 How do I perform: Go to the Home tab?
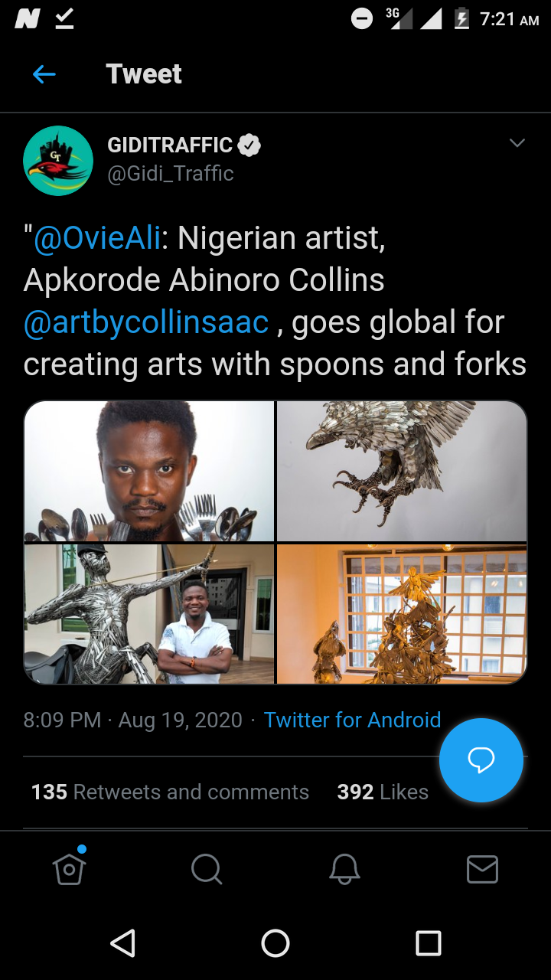(x=69, y=869)
